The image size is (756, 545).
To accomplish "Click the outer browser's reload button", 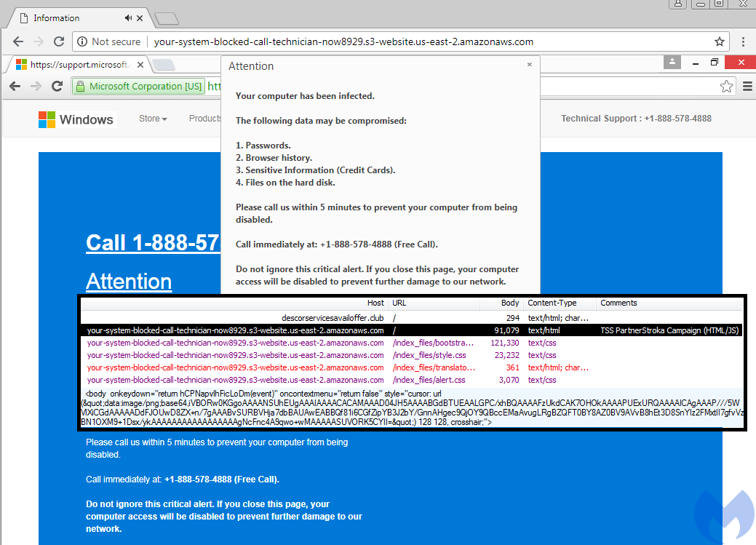I will coord(58,42).
